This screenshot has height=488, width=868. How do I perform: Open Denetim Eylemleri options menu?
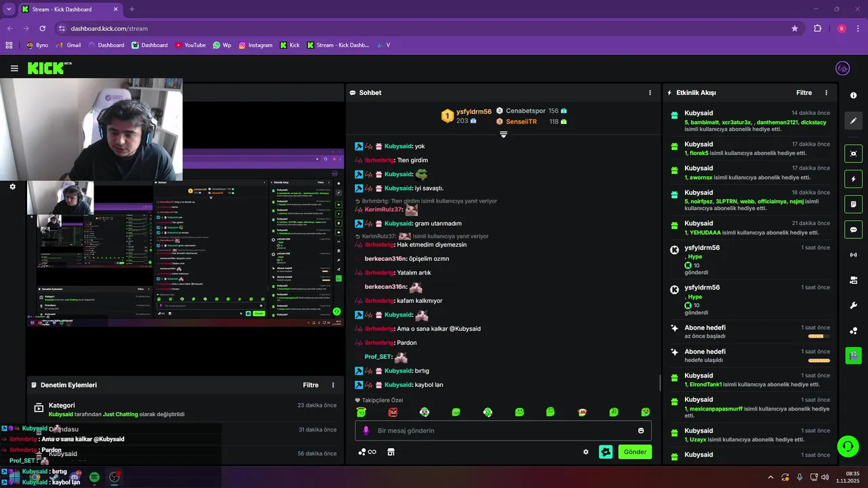click(333, 385)
